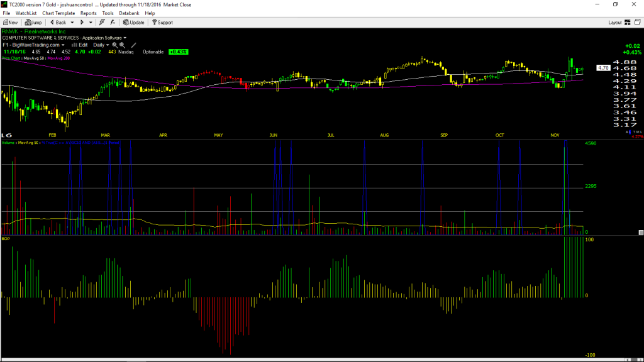Image resolution: width=644 pixels, height=362 pixels.
Task: Click the MovAvg 50 legend label
Action: (34, 58)
